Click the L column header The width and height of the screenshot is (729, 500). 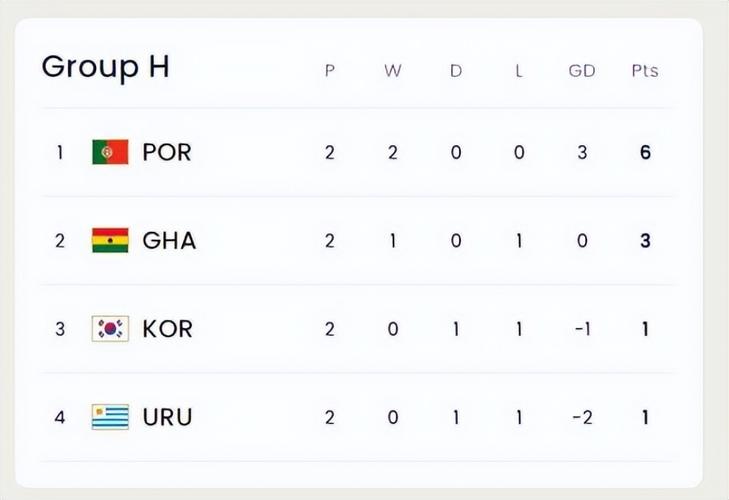tap(519, 71)
